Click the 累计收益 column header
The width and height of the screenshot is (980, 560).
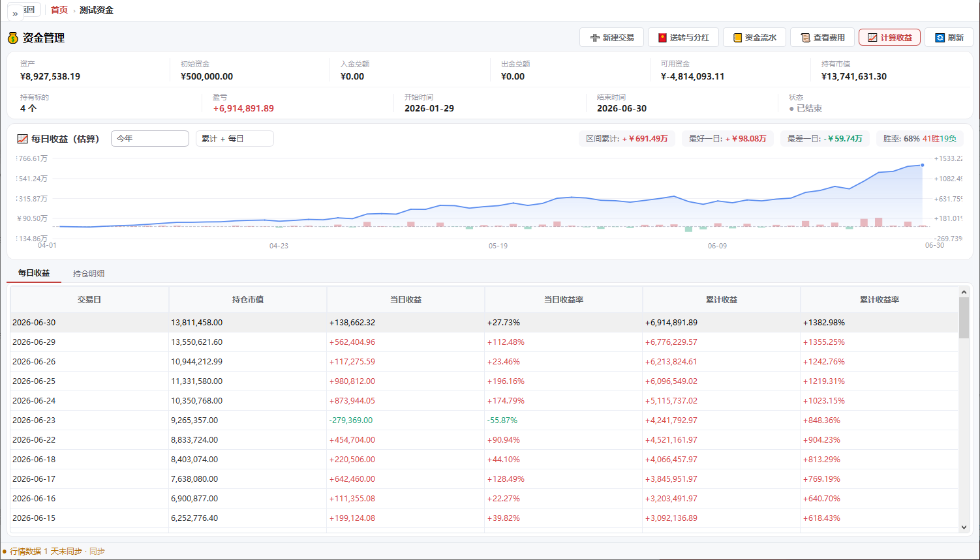(x=722, y=300)
